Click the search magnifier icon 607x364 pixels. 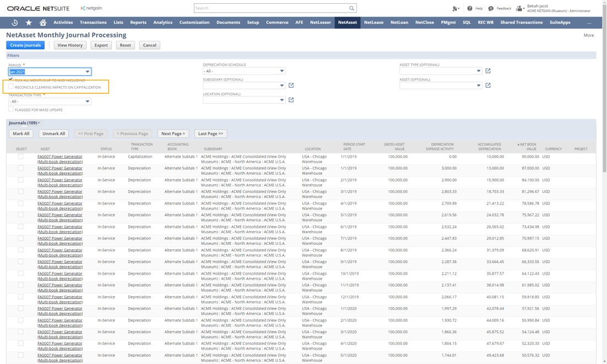352,8
